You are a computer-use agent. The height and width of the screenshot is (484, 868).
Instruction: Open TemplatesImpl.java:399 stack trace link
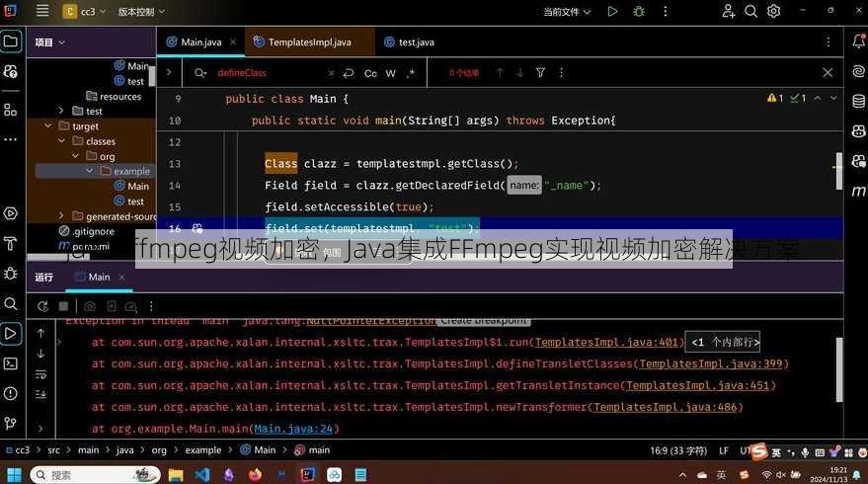[x=711, y=363]
